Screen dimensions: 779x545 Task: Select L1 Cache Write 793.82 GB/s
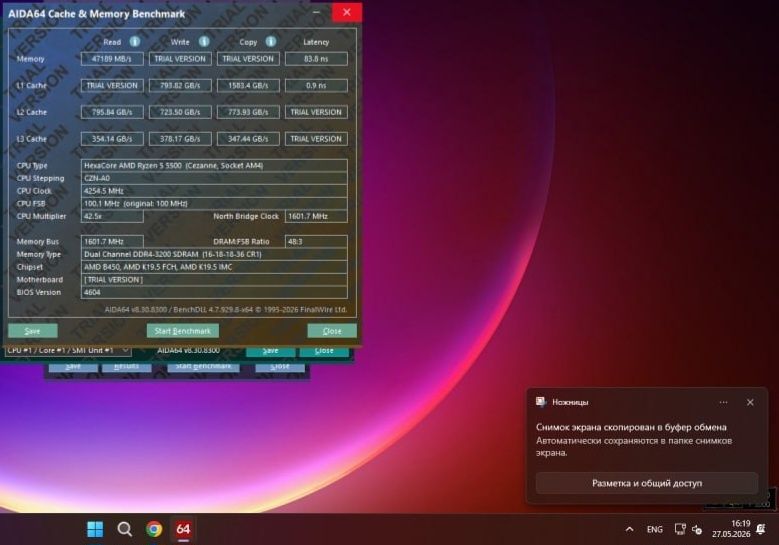tap(180, 85)
